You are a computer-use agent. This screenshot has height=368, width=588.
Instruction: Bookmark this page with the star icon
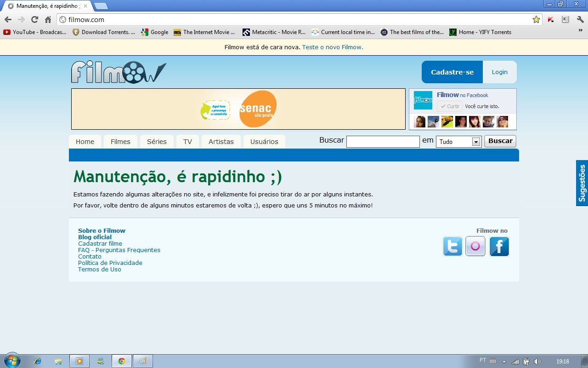coord(536,19)
